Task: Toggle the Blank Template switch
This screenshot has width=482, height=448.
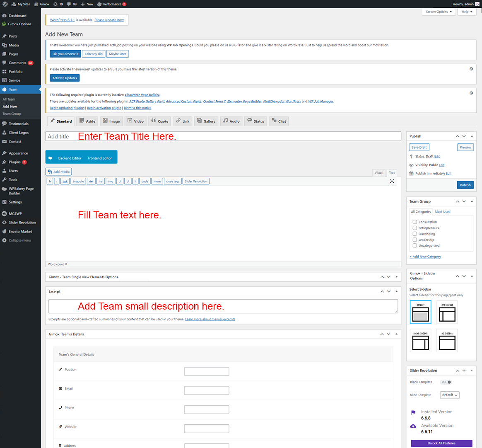Action: 446,382
